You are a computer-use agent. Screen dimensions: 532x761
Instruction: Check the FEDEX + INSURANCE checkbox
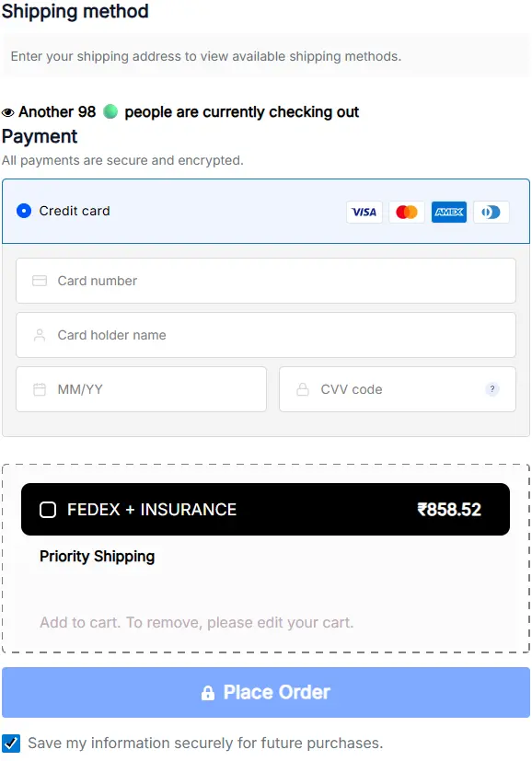point(48,509)
